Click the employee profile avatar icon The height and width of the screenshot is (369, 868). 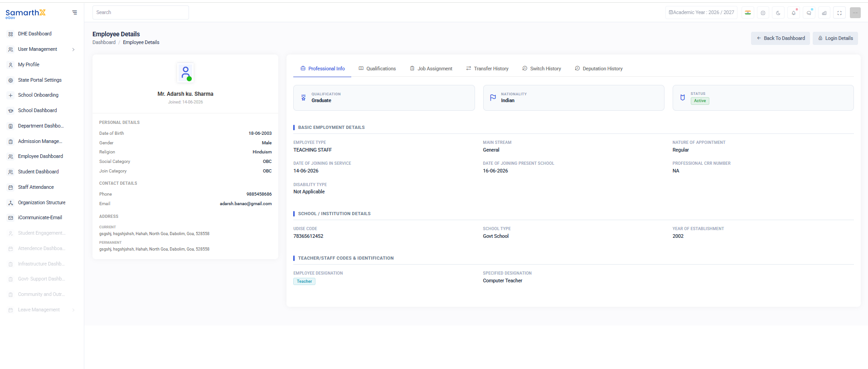click(185, 73)
